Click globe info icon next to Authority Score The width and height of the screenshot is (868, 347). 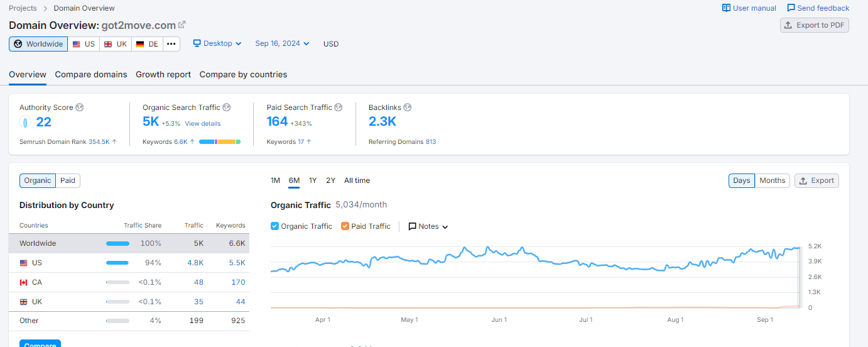point(80,107)
